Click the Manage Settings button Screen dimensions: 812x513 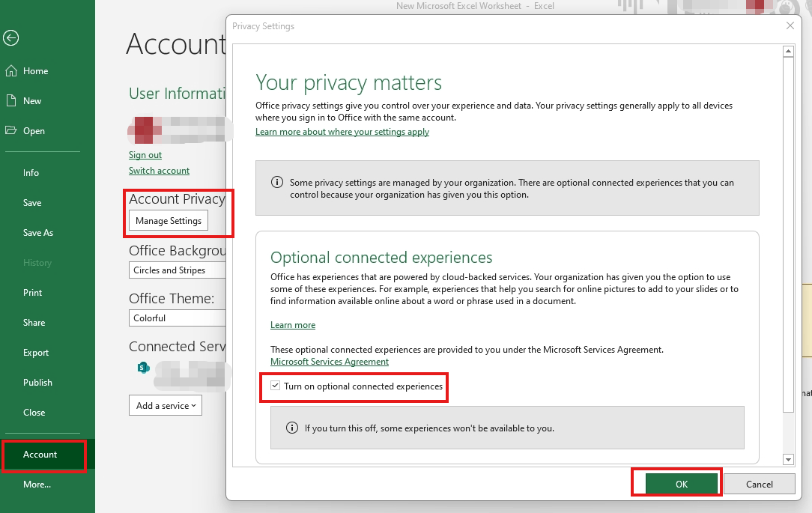click(x=169, y=220)
